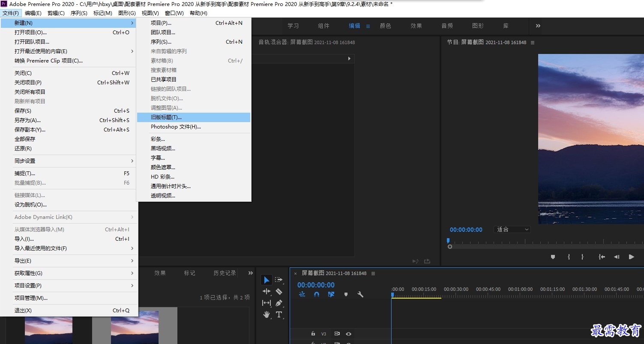Open 编辑 workspace options menu icon
This screenshot has width=644, height=344.
click(x=368, y=26)
